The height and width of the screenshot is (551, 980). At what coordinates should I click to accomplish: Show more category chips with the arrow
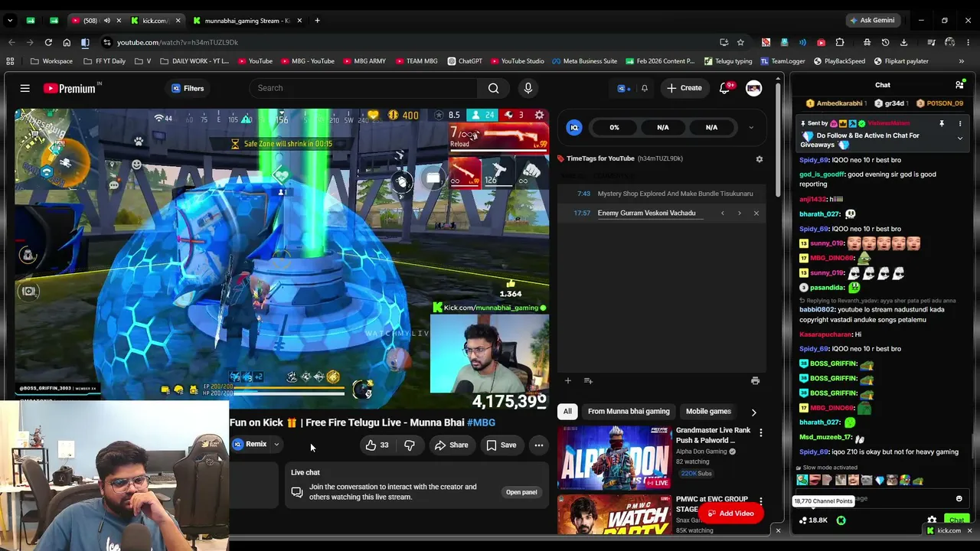pyautogui.click(x=753, y=412)
